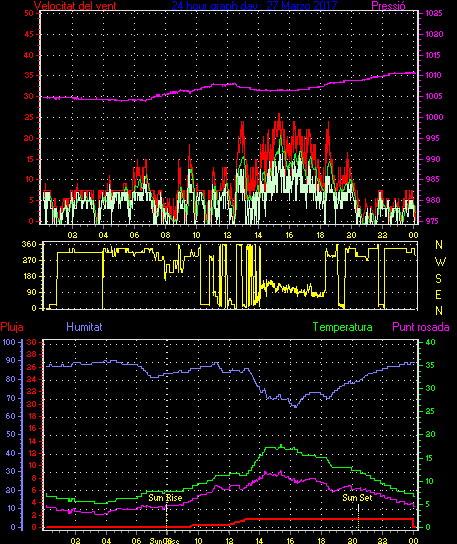Click the 'Sun Rise' marker label
The height and width of the screenshot is (544, 457).
165,498
